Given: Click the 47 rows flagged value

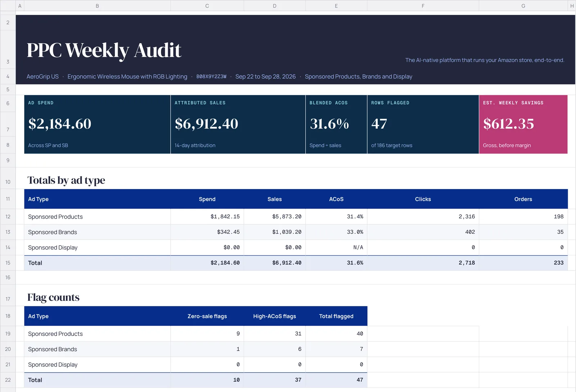Looking at the screenshot, I should coord(379,124).
